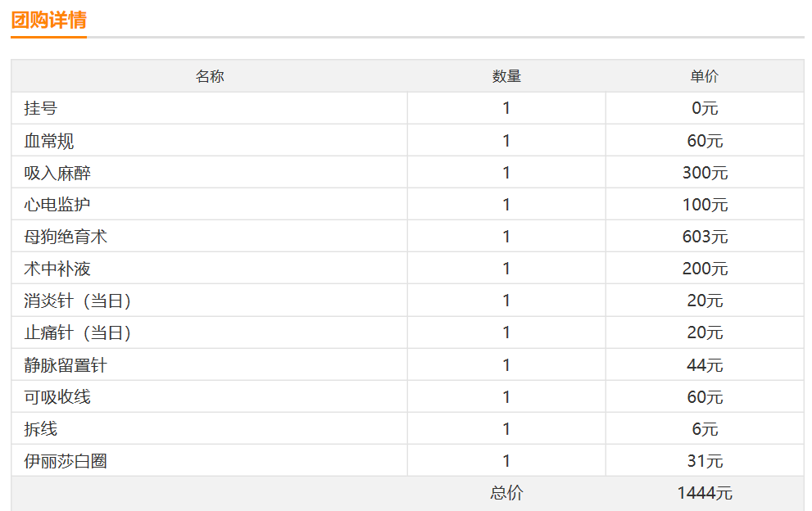Click the 血常规 row name
The height and width of the screenshot is (511, 812).
coord(48,141)
